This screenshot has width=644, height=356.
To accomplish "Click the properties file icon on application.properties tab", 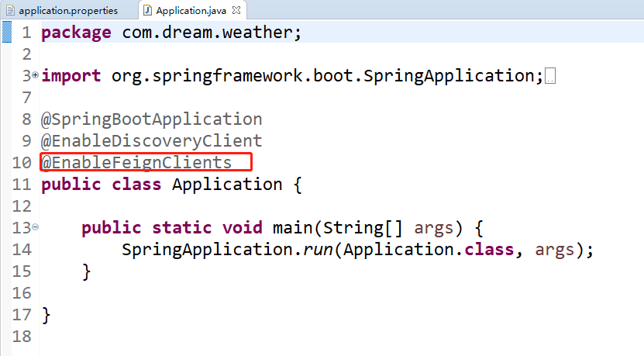I will coord(10,10).
